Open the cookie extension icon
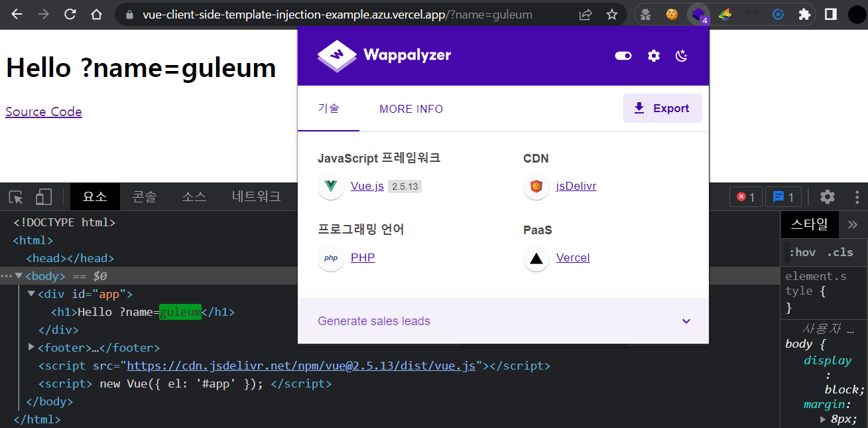The height and width of the screenshot is (428, 868). click(x=672, y=14)
